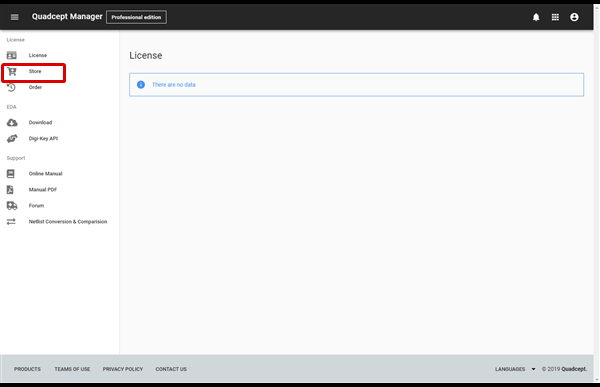Open the Contact Us footer link
Screen dimensions: 600x387
pyautogui.click(x=171, y=369)
